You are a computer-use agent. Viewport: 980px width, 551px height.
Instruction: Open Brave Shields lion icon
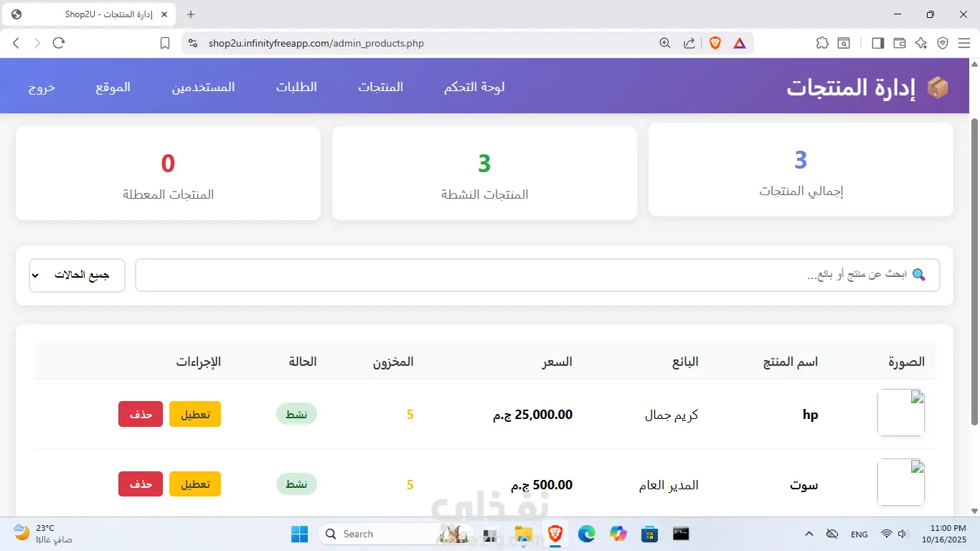click(x=715, y=43)
